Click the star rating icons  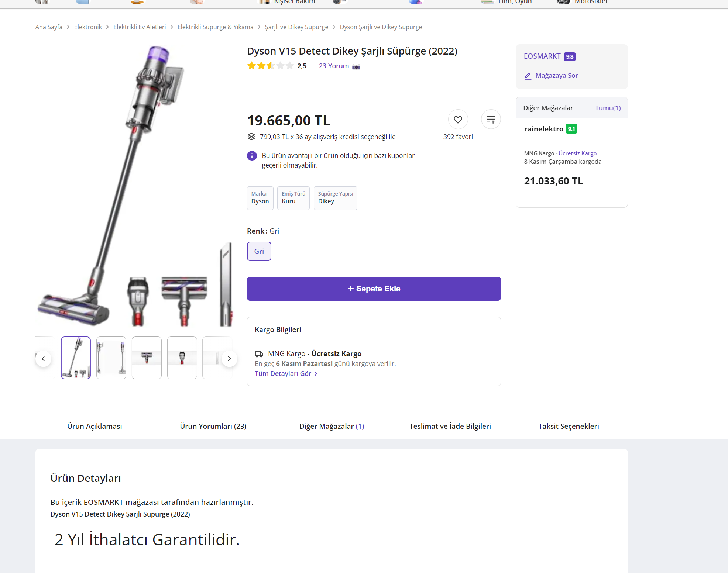(271, 66)
